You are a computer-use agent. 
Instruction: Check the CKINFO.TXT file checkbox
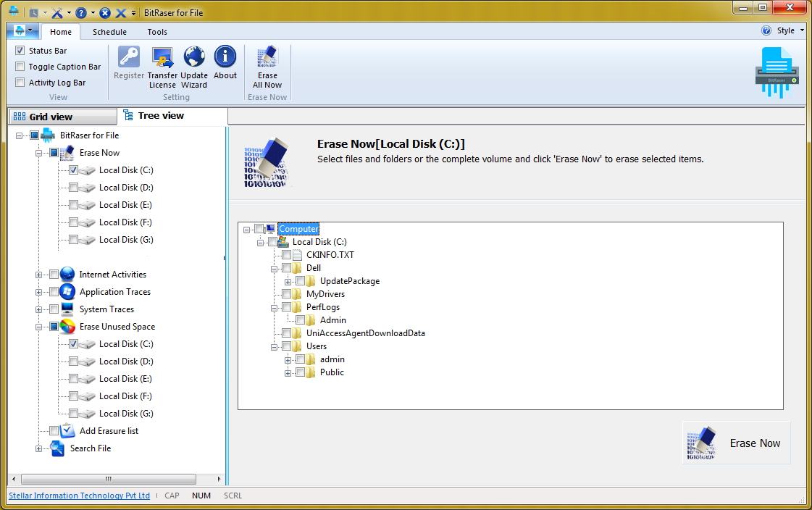point(286,255)
